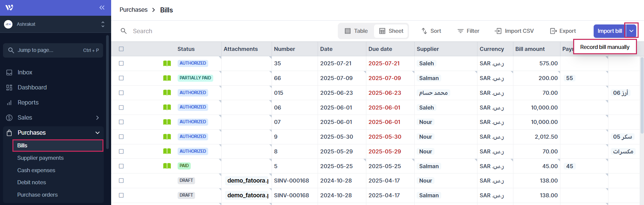Click the Inbox tray icon
644x205 pixels.
[x=9, y=72]
